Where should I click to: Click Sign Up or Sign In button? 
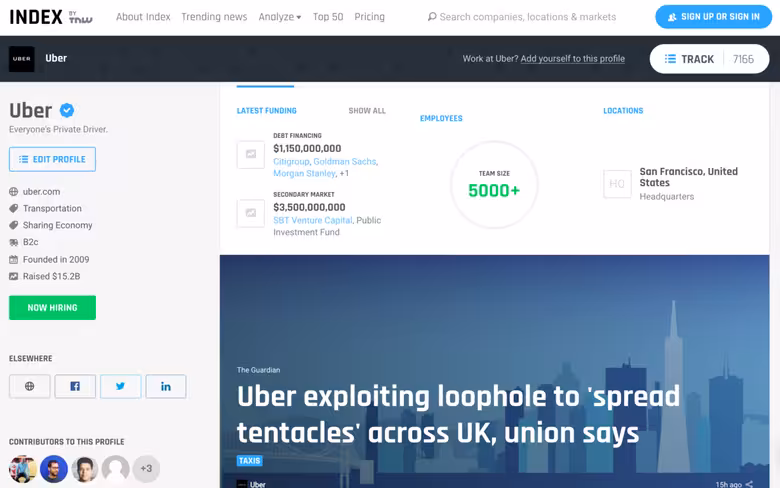click(x=713, y=17)
